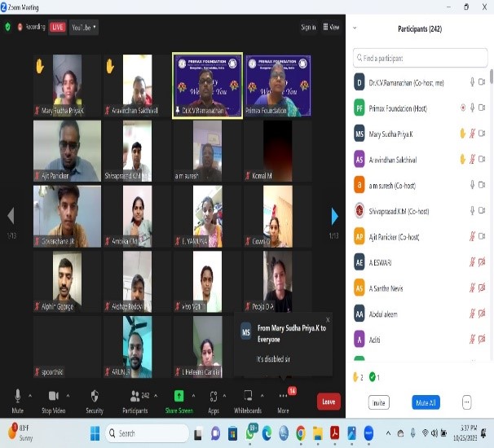Go to the next gallery page arrow
Viewport: 494px width, 448px height.
click(x=334, y=217)
